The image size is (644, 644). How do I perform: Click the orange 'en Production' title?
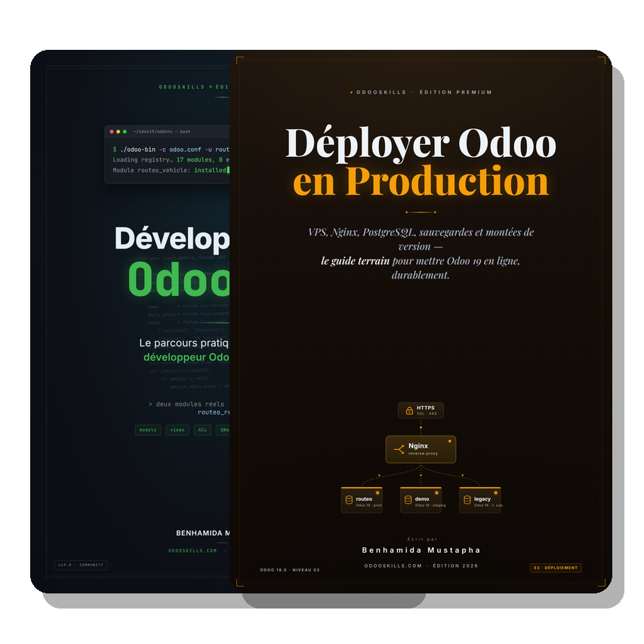coord(421,180)
